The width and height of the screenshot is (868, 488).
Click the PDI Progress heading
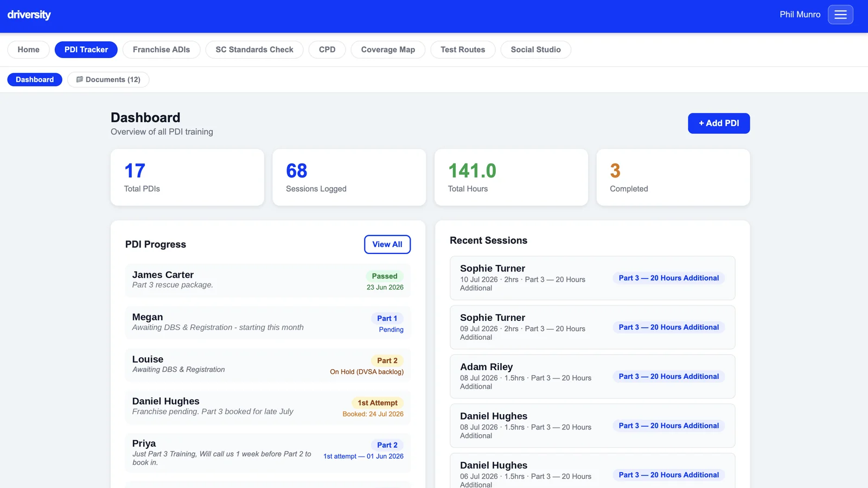156,244
